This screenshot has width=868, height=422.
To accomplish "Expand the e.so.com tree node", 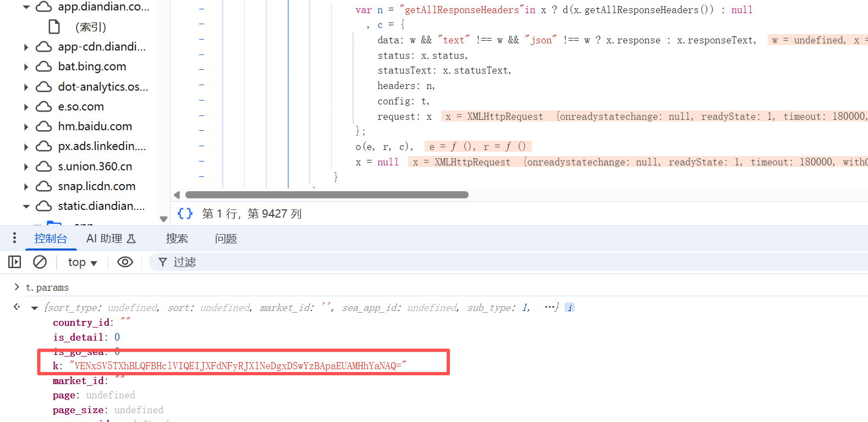I will coord(26,107).
